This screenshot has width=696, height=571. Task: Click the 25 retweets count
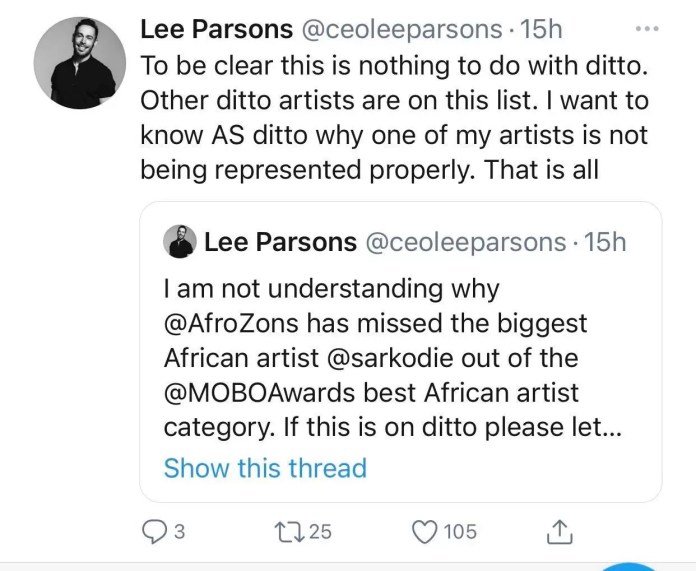(x=320, y=531)
